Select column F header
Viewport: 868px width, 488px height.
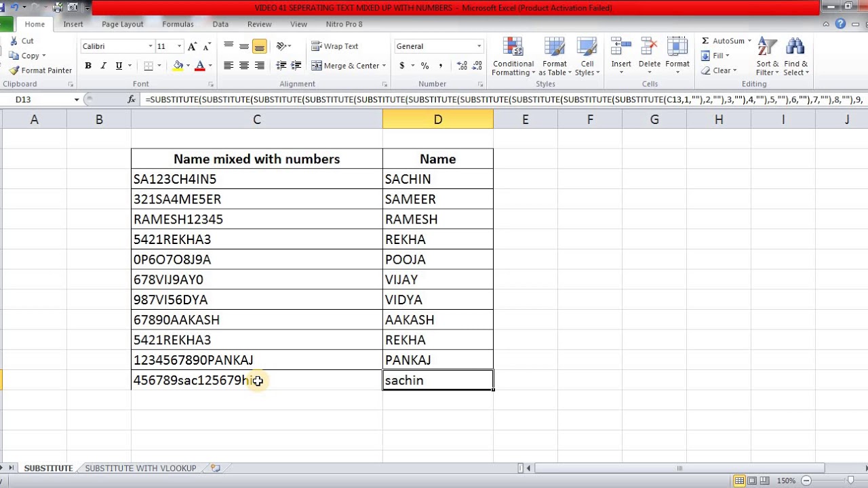[590, 119]
